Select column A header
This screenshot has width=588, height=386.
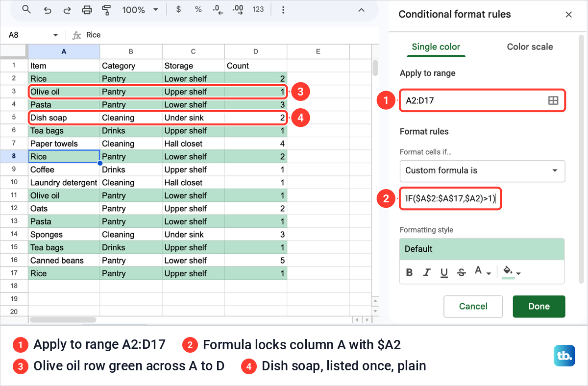point(64,51)
